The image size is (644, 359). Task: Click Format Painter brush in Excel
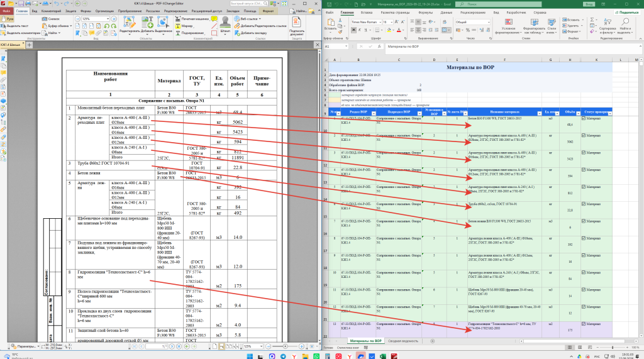340,31
